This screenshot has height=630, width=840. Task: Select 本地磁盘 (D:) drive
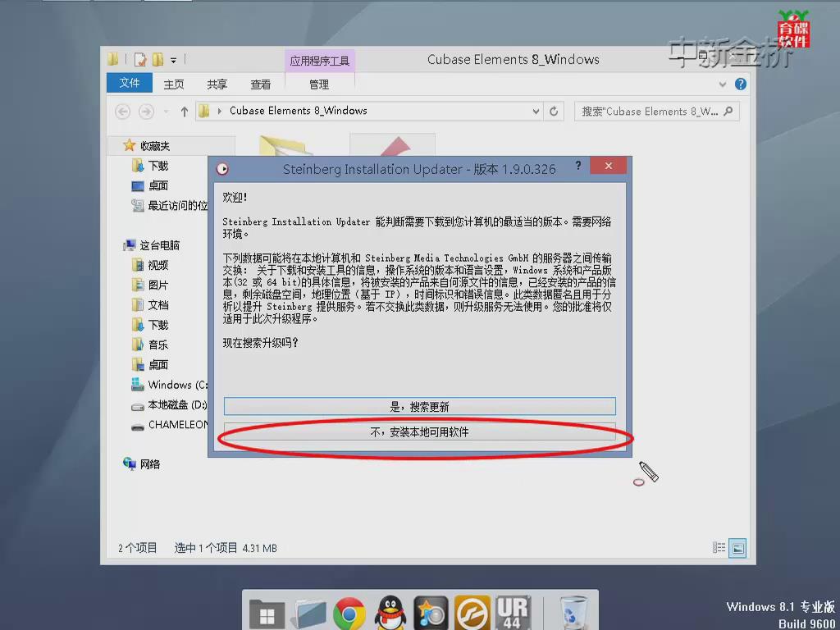click(x=169, y=404)
